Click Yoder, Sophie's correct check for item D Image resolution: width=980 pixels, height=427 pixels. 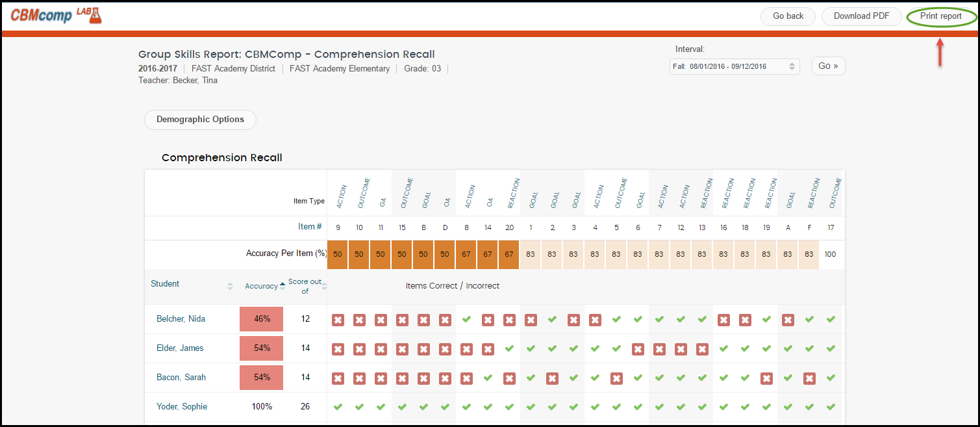pos(445,407)
